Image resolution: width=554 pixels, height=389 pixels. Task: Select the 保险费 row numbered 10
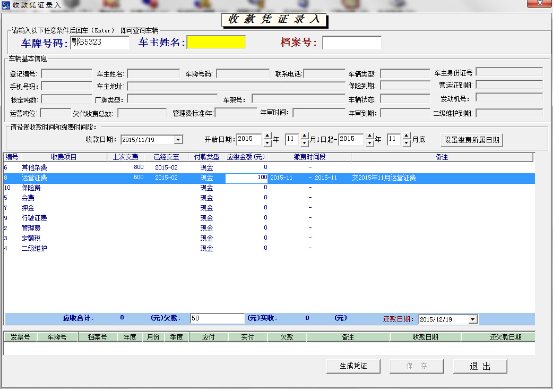269,188
